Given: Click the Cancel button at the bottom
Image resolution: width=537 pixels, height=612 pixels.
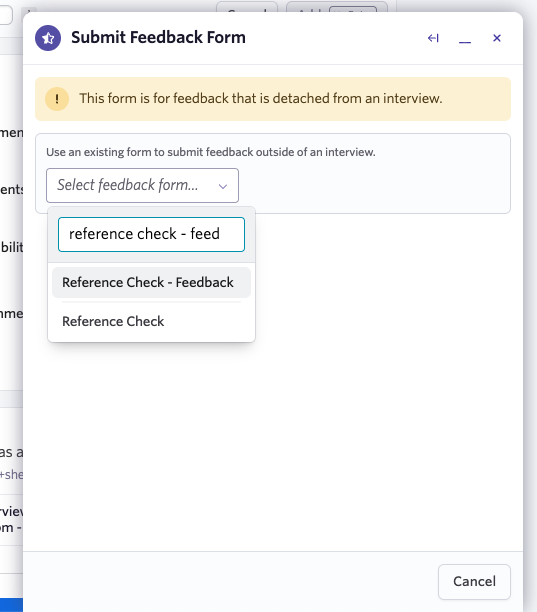Looking at the screenshot, I should pyautogui.click(x=474, y=582).
